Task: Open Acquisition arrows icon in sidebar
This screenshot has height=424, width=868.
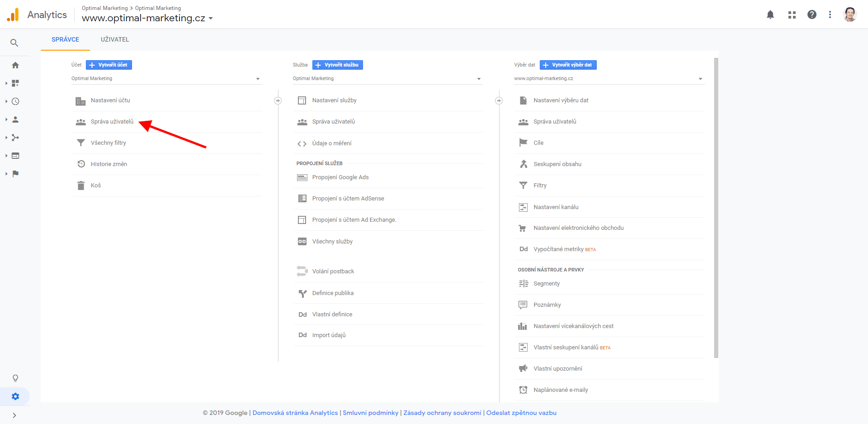Action: [15, 138]
